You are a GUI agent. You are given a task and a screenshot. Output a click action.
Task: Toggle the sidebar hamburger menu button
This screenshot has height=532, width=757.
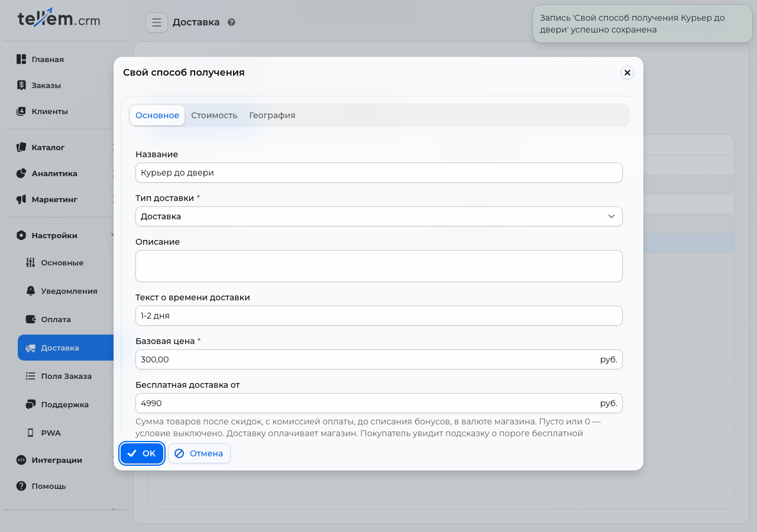[x=157, y=22]
